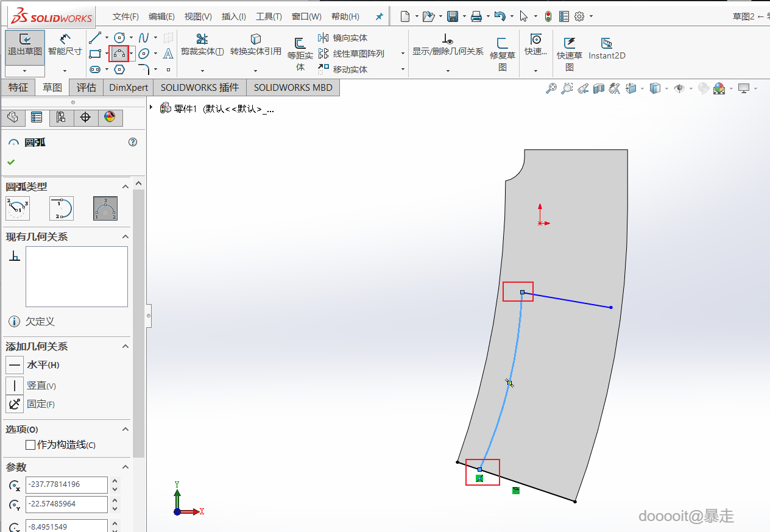Apply the 固定(F) fix relation

click(15, 404)
